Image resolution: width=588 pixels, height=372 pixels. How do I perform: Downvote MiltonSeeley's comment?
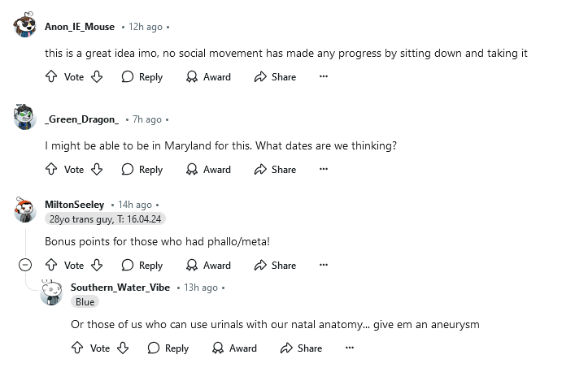(97, 266)
